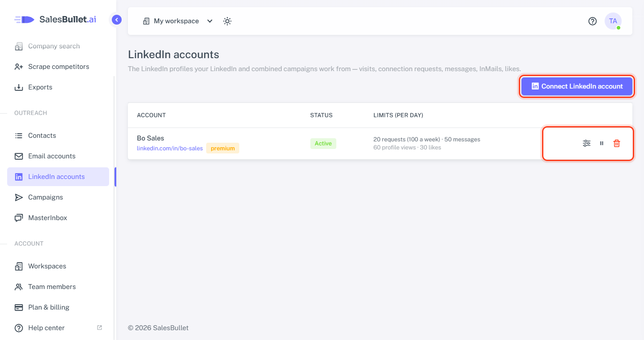Click the Exports download icon
Image resolution: width=644 pixels, height=340 pixels.
[19, 87]
